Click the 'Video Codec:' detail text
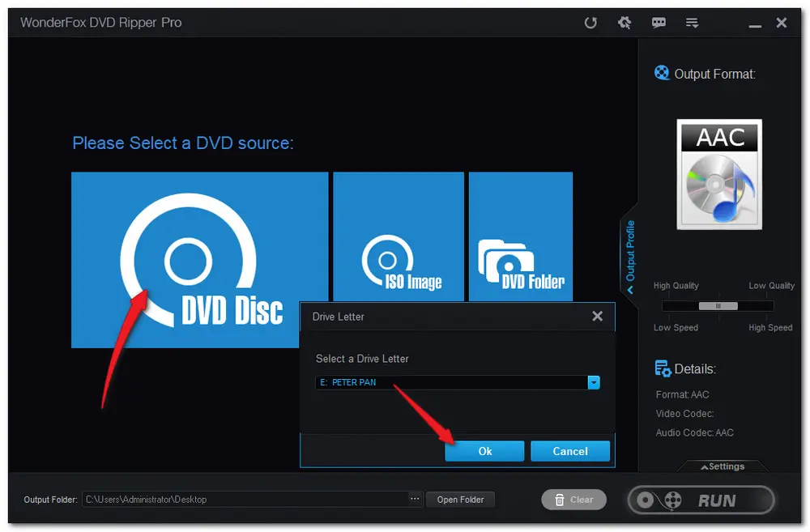The width and height of the screenshot is (810, 532). pos(684,414)
